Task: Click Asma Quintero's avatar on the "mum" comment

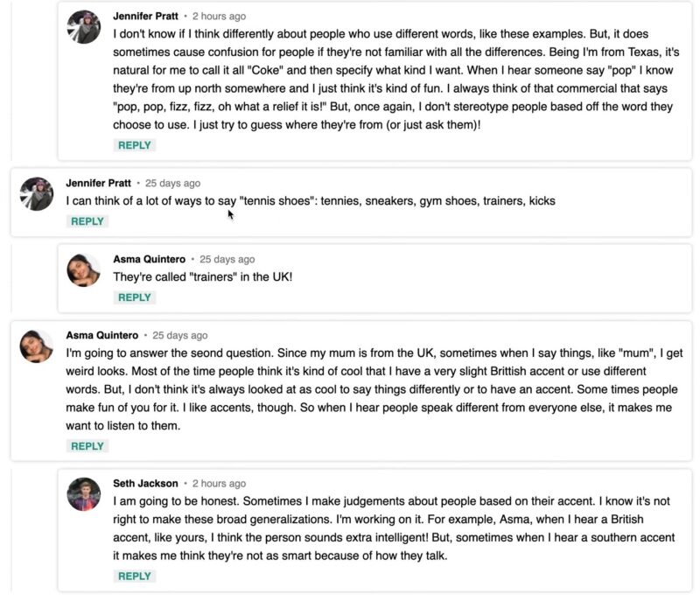Action: [37, 346]
